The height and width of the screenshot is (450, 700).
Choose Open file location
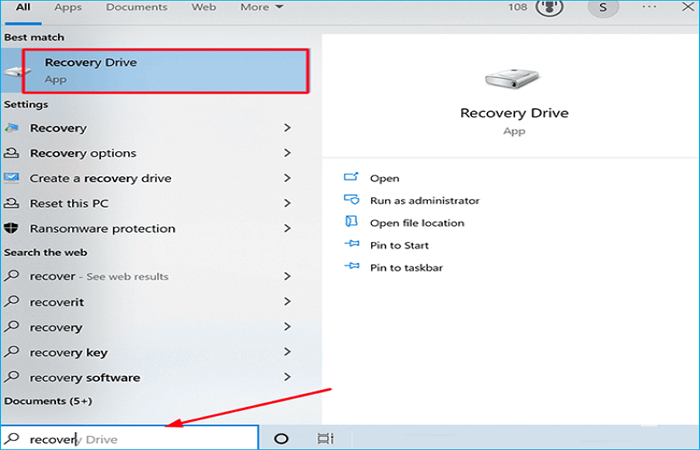pyautogui.click(x=417, y=223)
